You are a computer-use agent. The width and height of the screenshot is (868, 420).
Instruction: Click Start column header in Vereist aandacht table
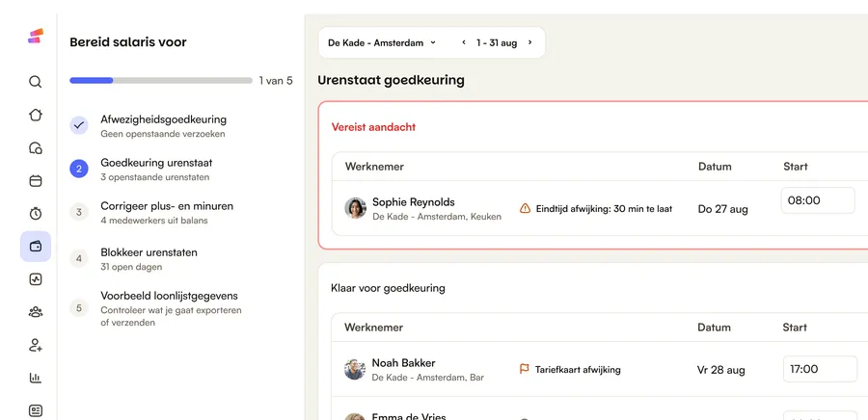796,167
